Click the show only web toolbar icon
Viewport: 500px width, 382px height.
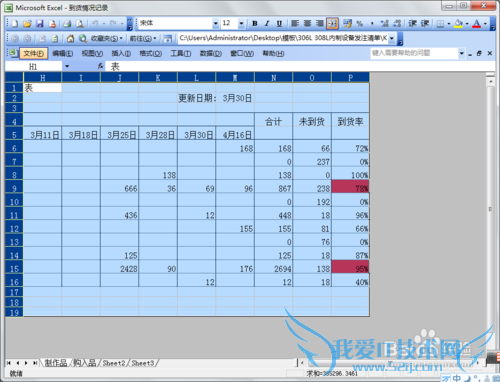coord(168,38)
